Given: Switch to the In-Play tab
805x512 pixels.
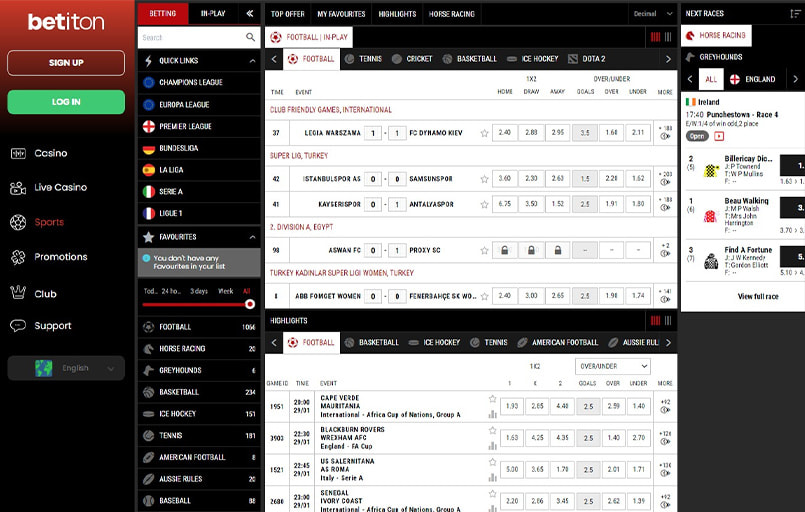Looking at the screenshot, I should (x=212, y=14).
